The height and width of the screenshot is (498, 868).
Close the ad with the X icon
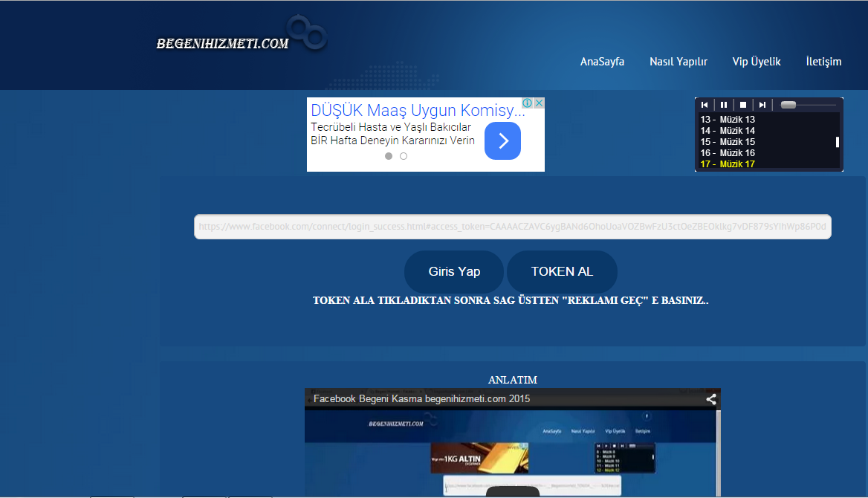tap(539, 103)
